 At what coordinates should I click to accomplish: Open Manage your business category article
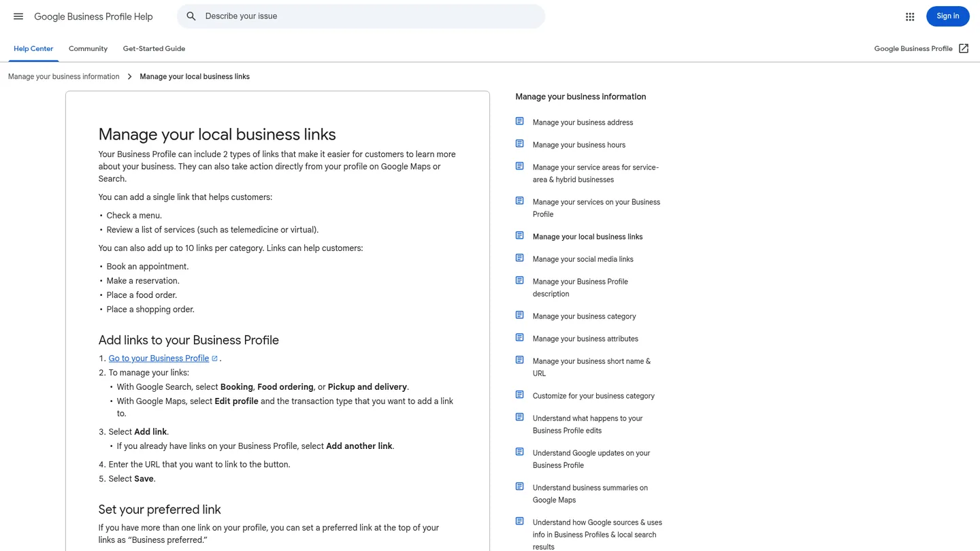point(585,316)
